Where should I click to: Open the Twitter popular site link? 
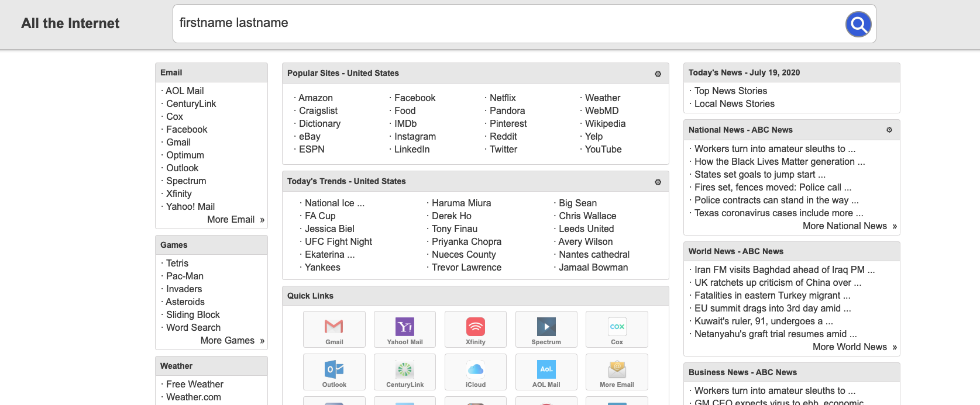coord(503,150)
